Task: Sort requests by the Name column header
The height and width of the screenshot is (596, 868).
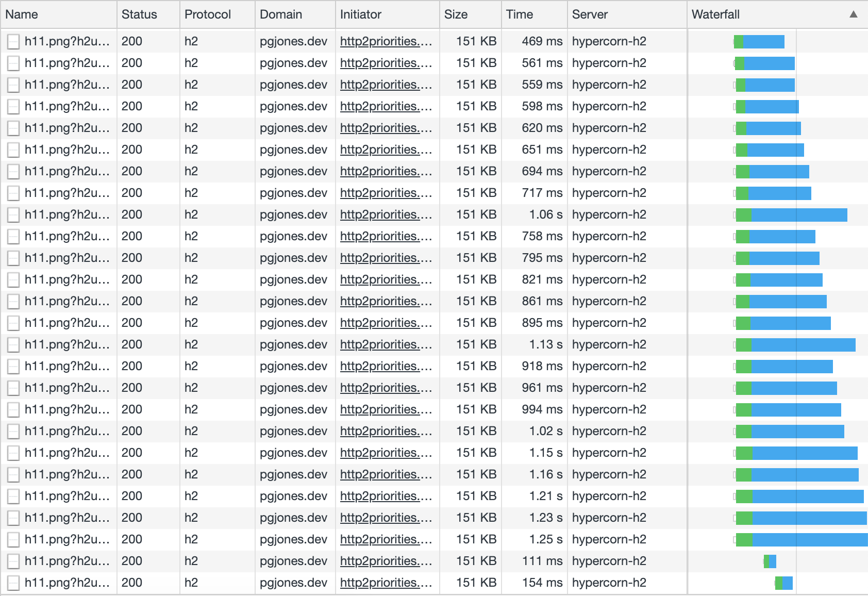Action: point(22,14)
